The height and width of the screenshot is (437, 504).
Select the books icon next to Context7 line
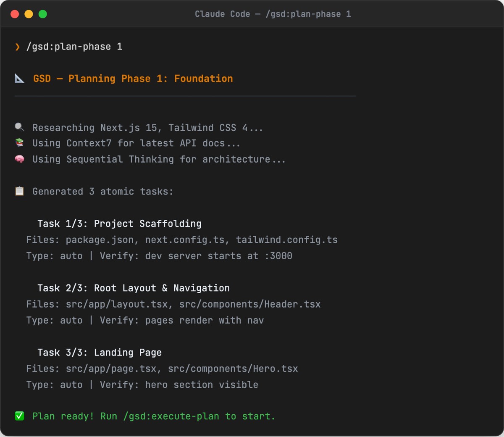19,143
